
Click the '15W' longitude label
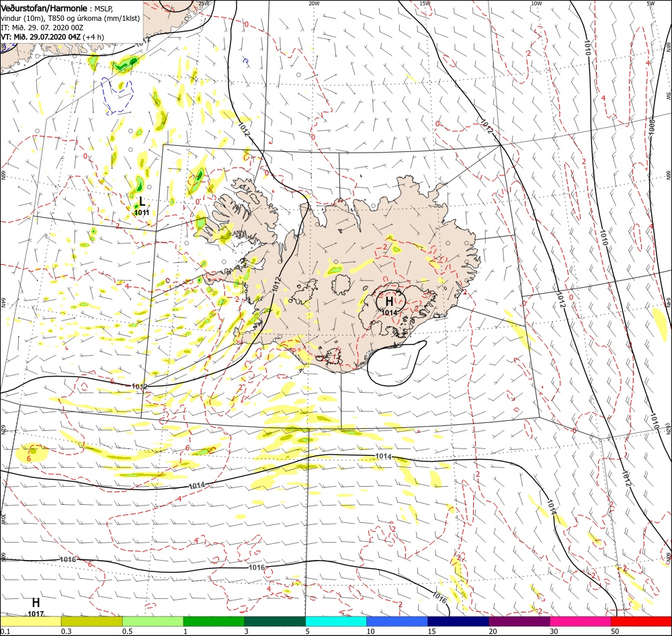point(425,3)
